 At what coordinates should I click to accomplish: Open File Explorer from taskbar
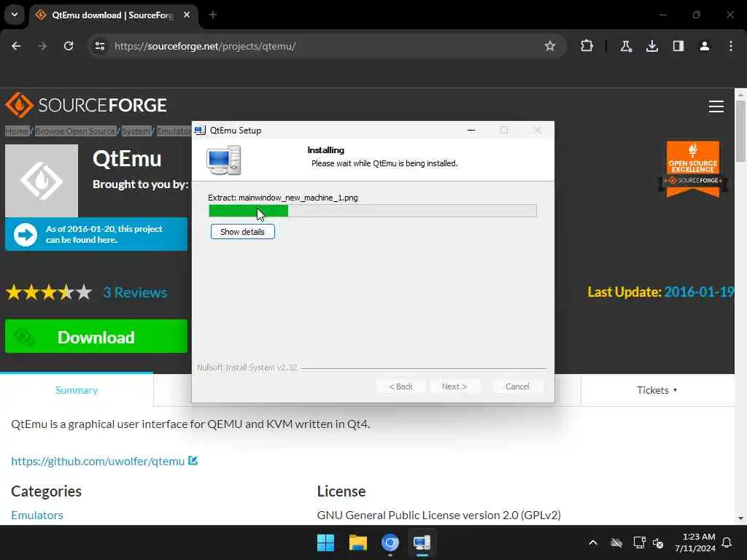[x=357, y=542]
